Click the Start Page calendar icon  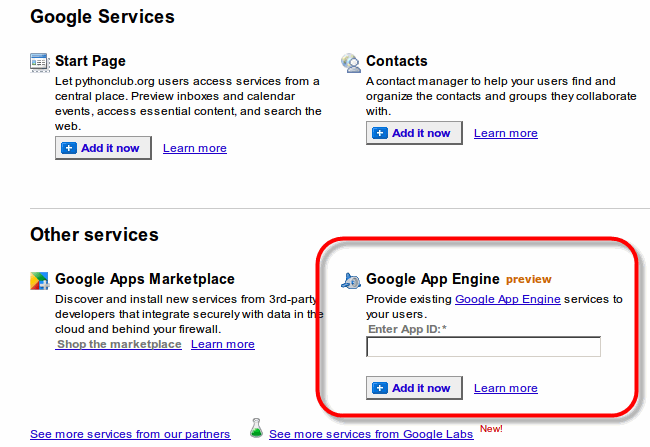point(40,62)
